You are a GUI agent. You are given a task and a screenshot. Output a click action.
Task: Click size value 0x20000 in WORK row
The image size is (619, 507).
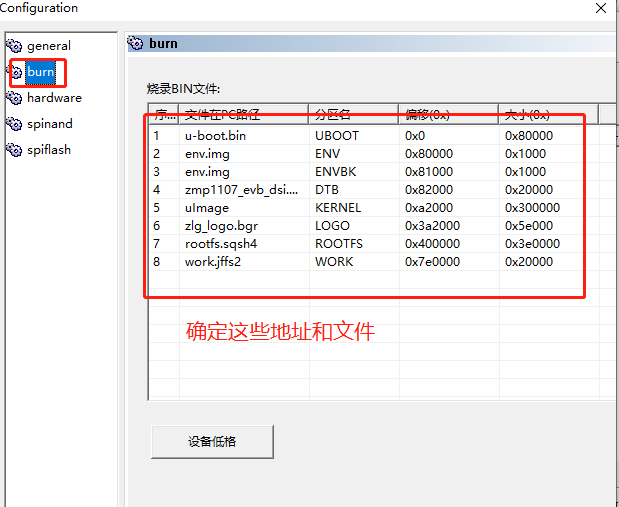pyautogui.click(x=529, y=262)
